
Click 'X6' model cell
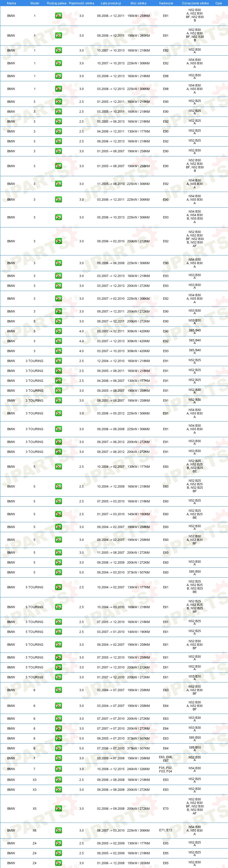(34, 830)
